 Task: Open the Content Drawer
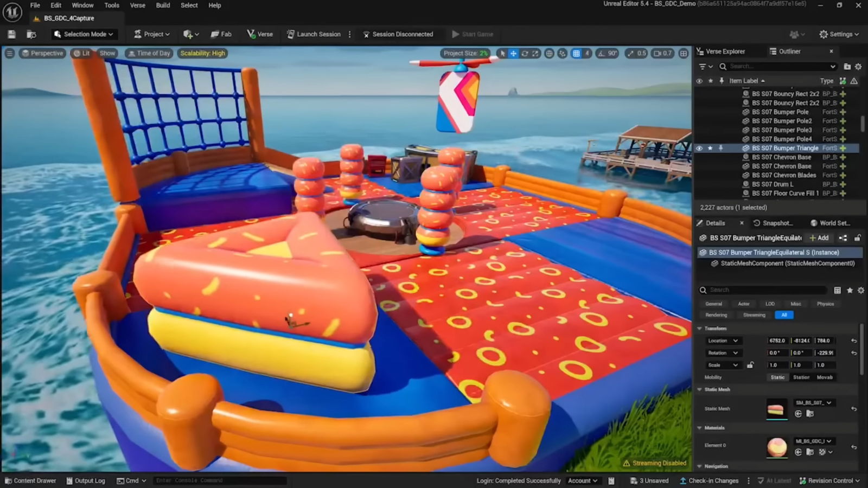coord(31,480)
